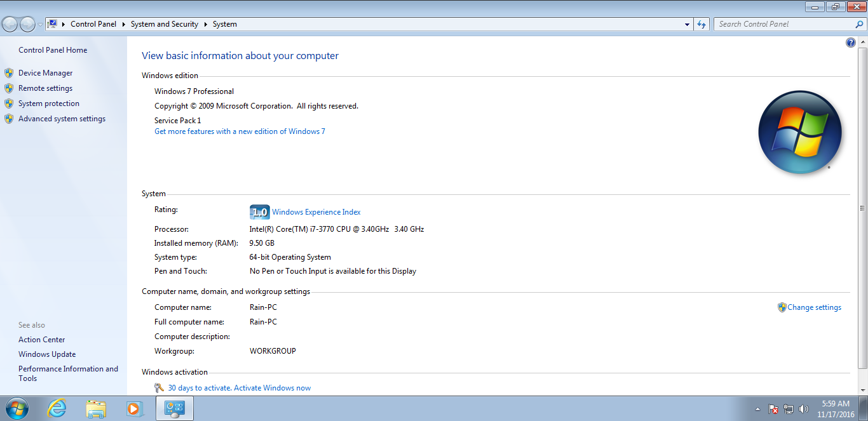This screenshot has height=421, width=868.
Task: Open Device Manager from sidebar
Action: (x=45, y=73)
